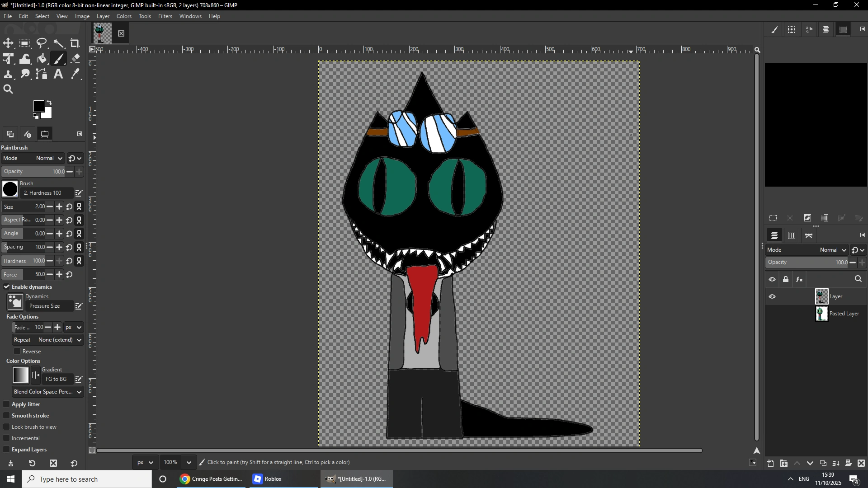The width and height of the screenshot is (868, 488).
Task: Select the Eraser tool
Action: click(75, 59)
